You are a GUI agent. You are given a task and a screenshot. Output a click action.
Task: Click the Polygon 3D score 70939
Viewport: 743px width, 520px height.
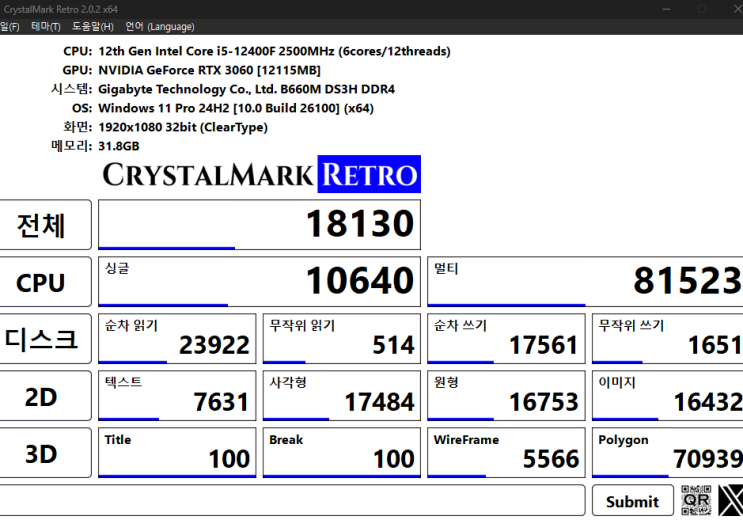click(x=668, y=453)
